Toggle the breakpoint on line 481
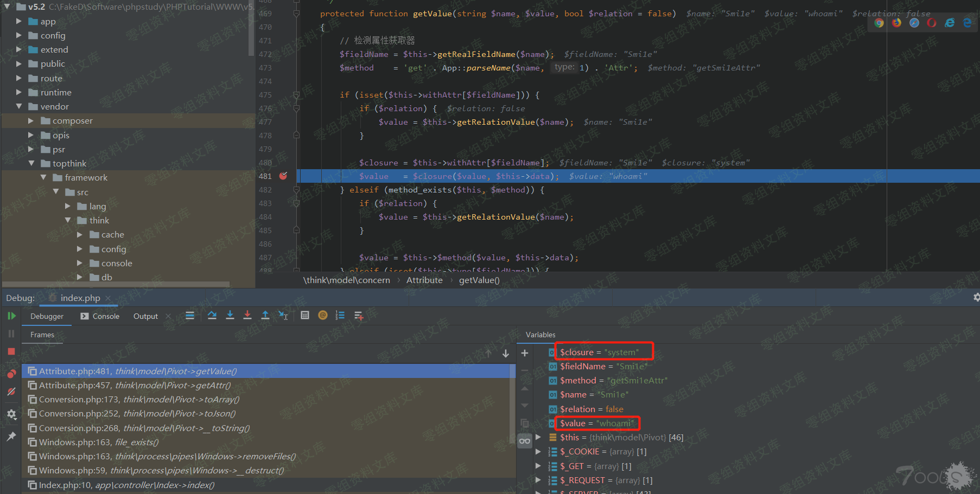Screen dimensions: 980x494 [283, 176]
